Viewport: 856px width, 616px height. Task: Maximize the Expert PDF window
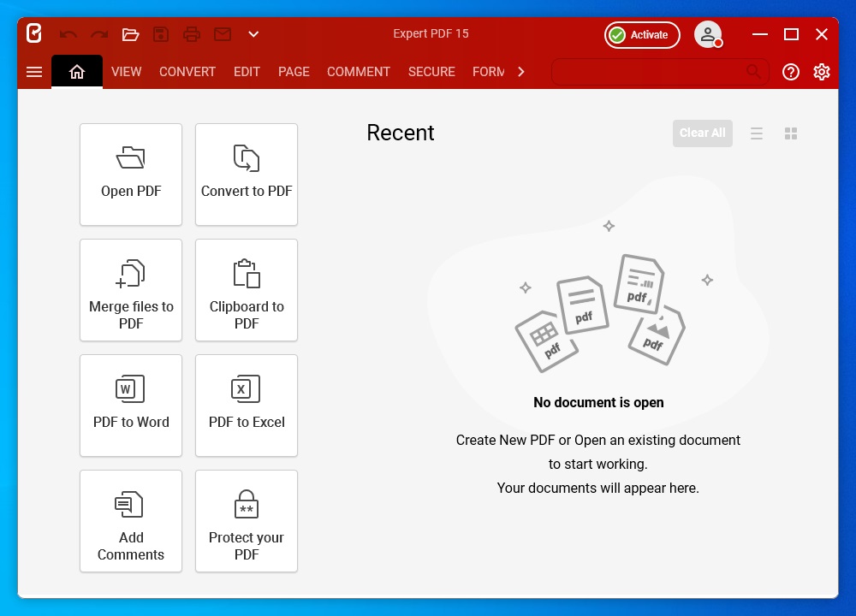791,34
